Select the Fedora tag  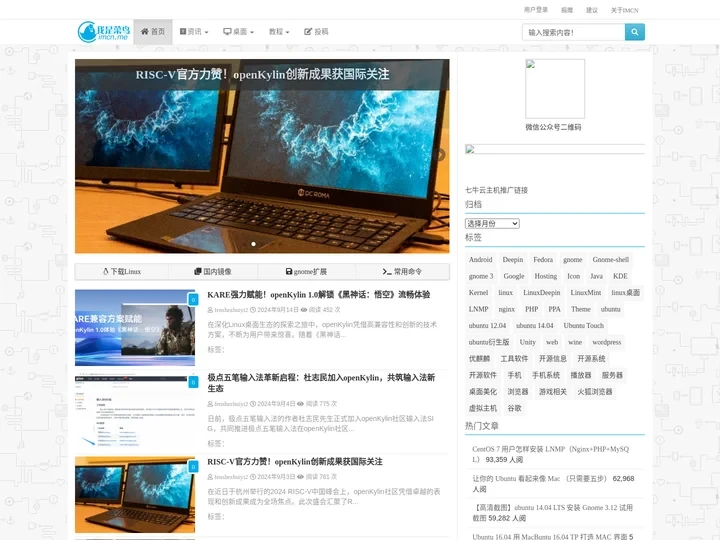(543, 259)
